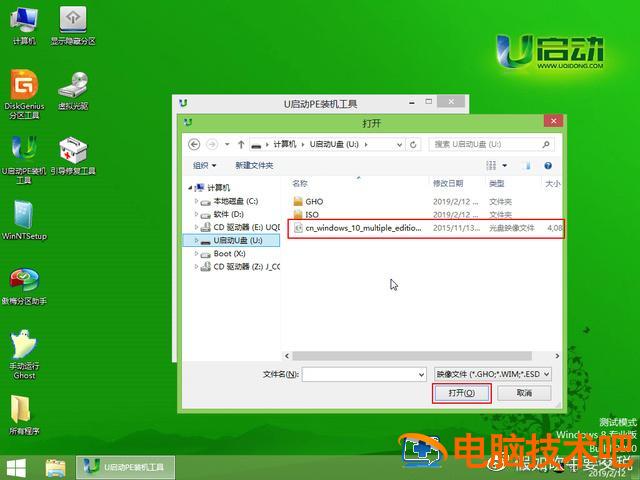Screen dimensions: 640x480
Task: Open the 引导修复工具 desktop icon
Action: (x=73, y=156)
